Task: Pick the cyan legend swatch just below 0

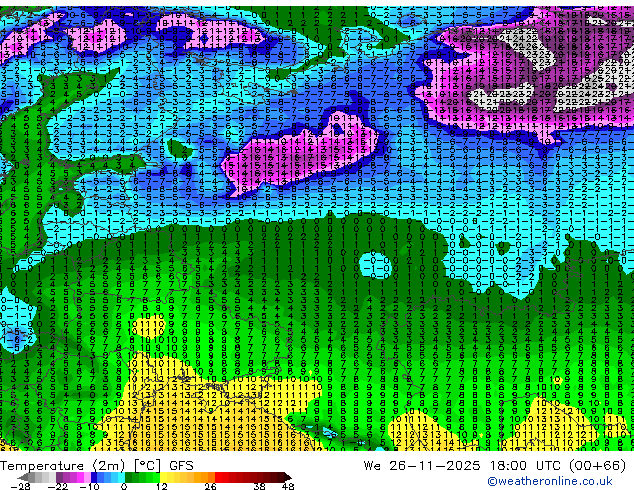Action: (x=121, y=477)
